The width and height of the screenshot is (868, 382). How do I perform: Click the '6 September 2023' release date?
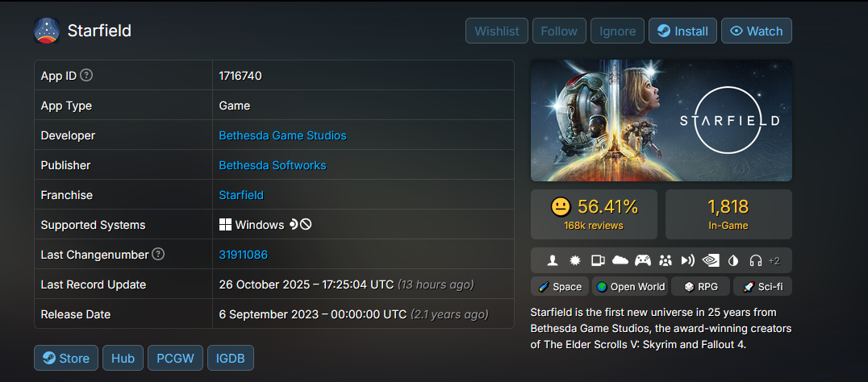click(x=313, y=314)
